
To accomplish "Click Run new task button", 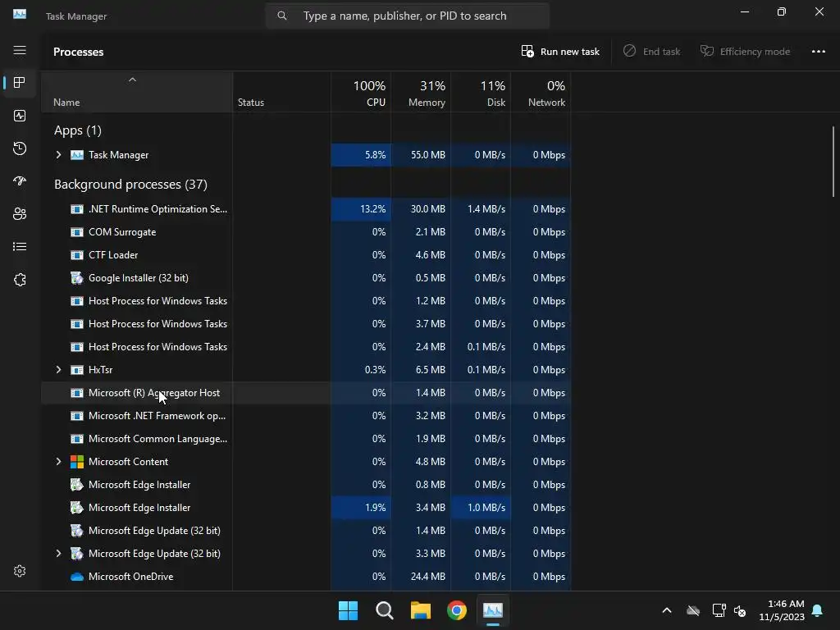I will [560, 52].
